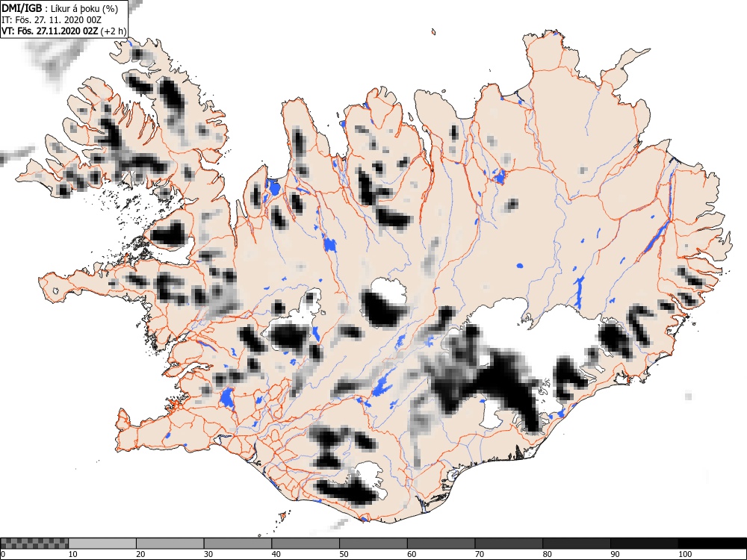This screenshot has width=747, height=560.
Task: Click the legend value '100'
Action: click(x=684, y=554)
